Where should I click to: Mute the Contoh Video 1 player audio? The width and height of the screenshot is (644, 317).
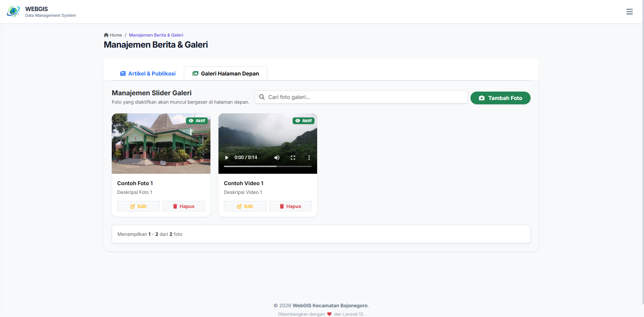[x=277, y=157]
